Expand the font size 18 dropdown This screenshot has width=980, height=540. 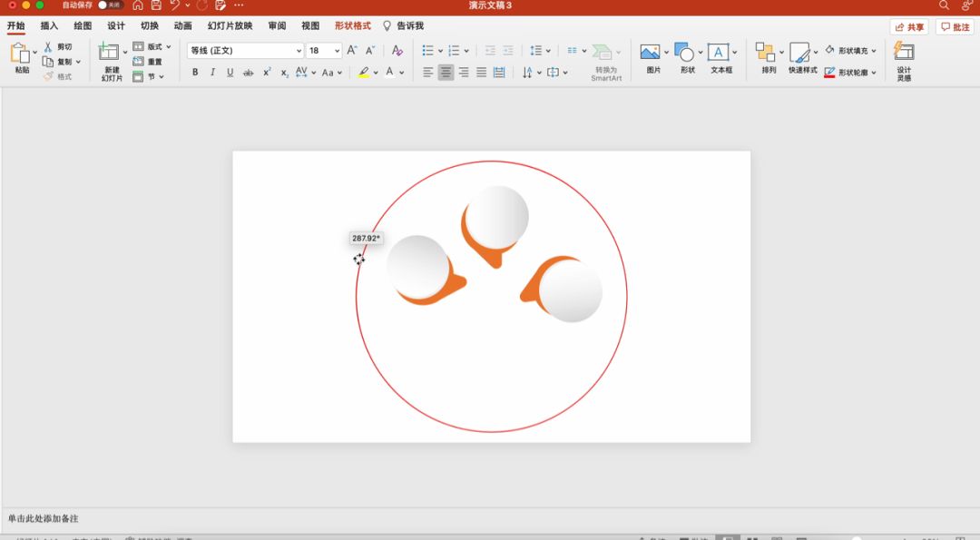pyautogui.click(x=337, y=51)
